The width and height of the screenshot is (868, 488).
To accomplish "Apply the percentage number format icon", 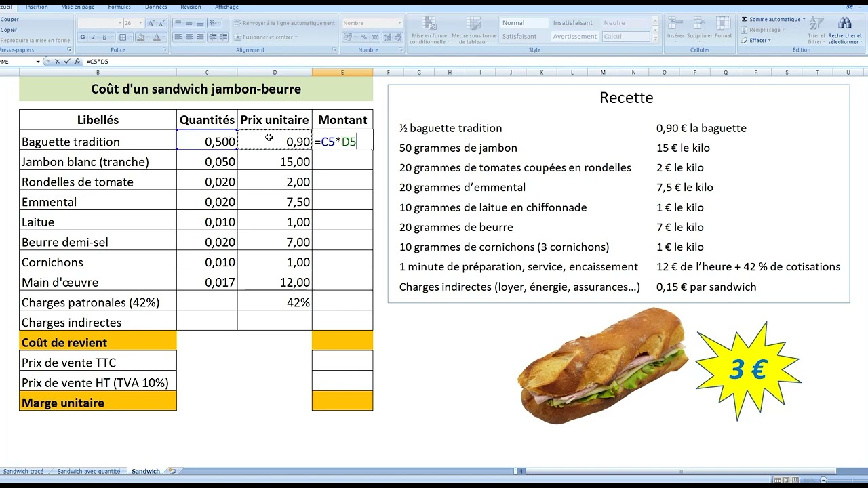I will pyautogui.click(x=365, y=36).
